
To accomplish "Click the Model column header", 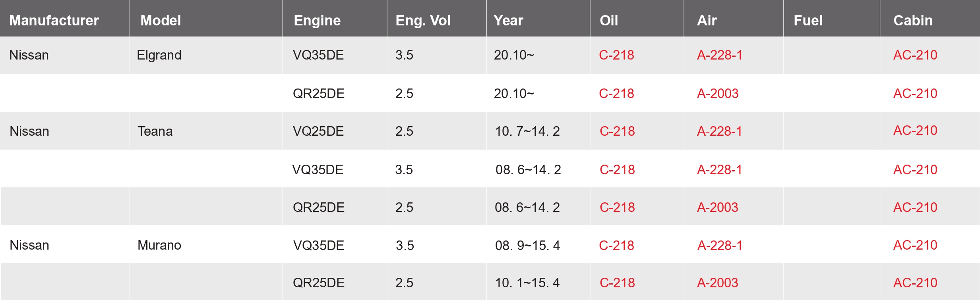I will 161,20.
